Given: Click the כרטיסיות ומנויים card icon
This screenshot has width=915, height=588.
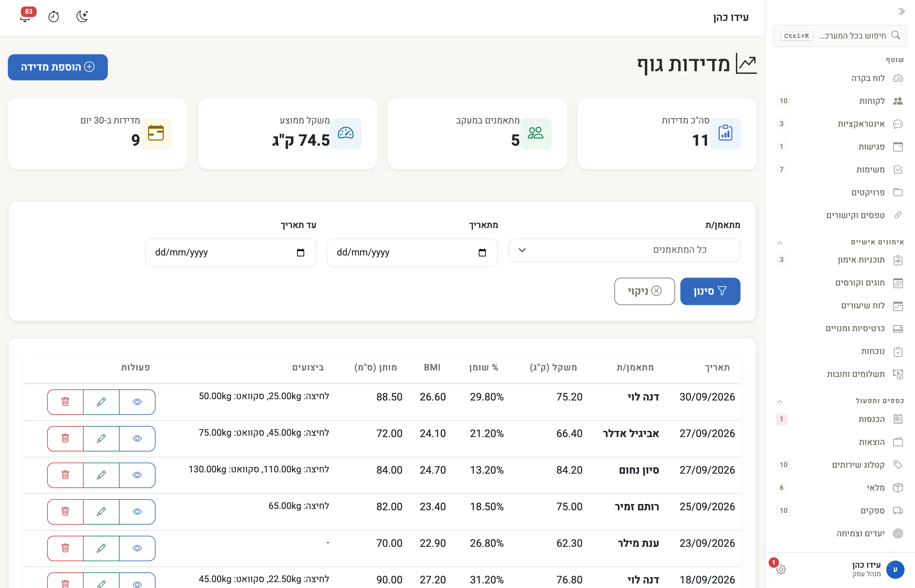Looking at the screenshot, I should (x=898, y=329).
